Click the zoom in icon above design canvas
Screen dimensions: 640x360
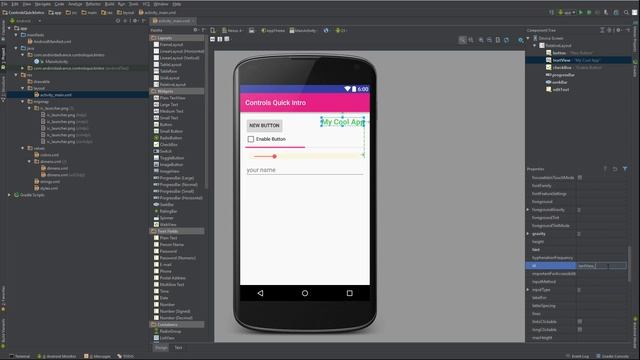click(x=481, y=40)
